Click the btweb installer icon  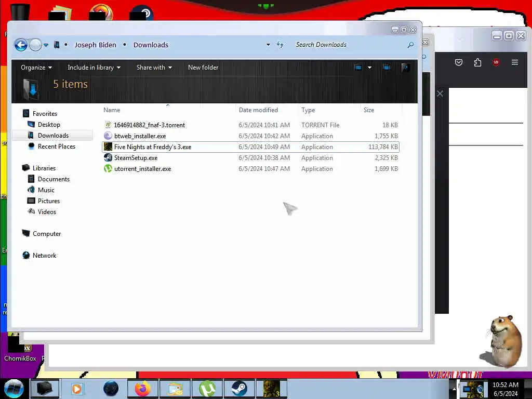[x=108, y=136]
